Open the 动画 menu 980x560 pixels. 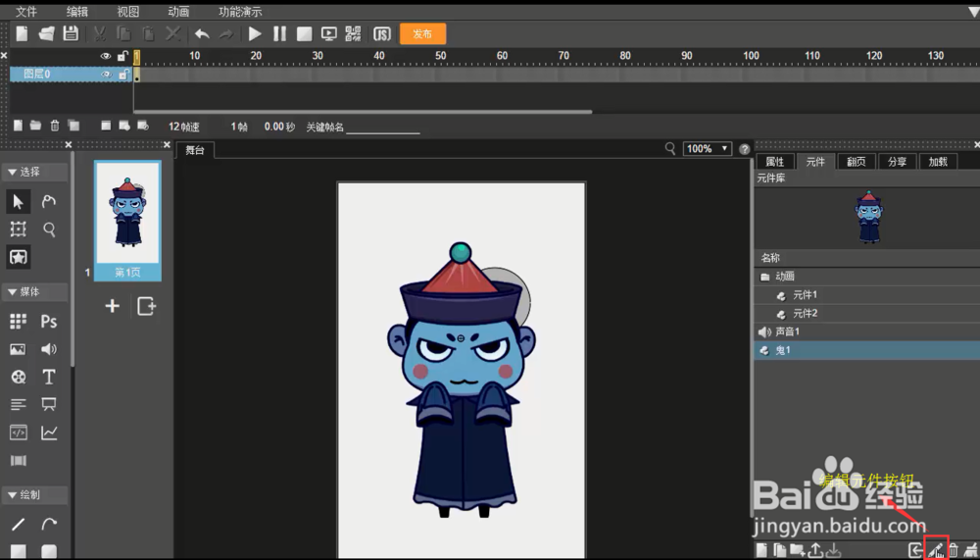[x=178, y=11]
